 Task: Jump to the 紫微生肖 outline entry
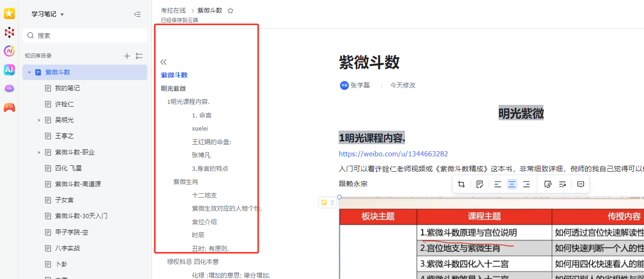tap(186, 182)
